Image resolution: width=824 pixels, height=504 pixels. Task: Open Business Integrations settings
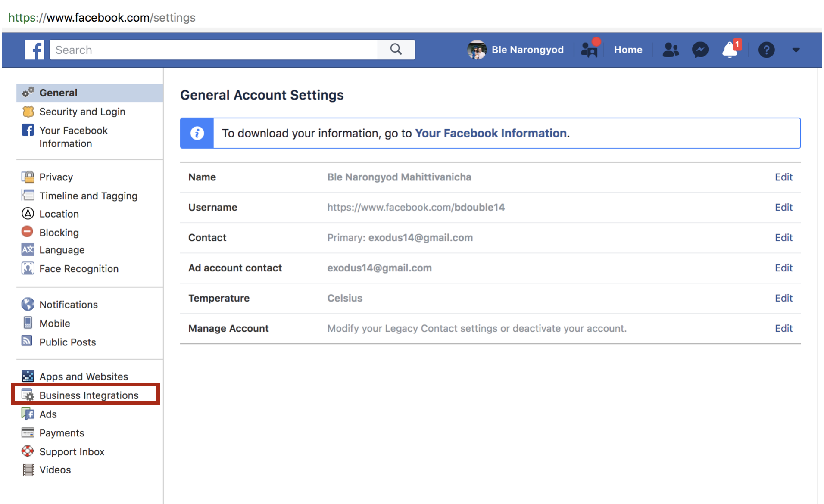tap(89, 395)
